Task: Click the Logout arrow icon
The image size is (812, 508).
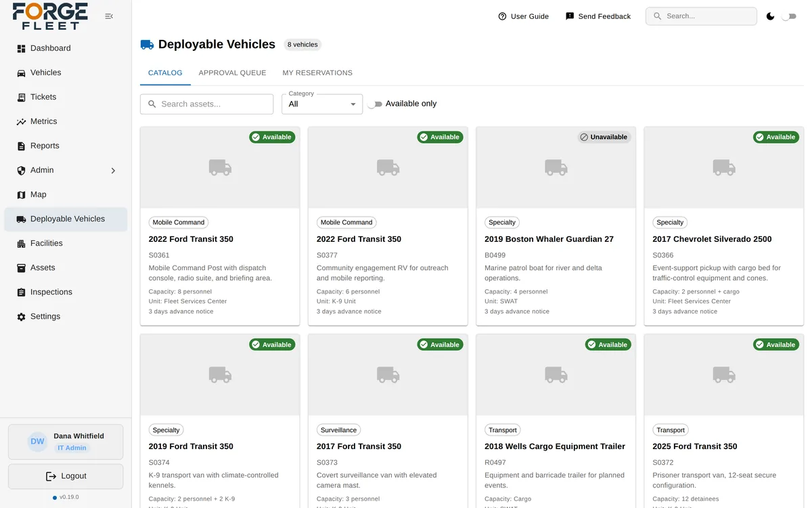Action: [51, 476]
